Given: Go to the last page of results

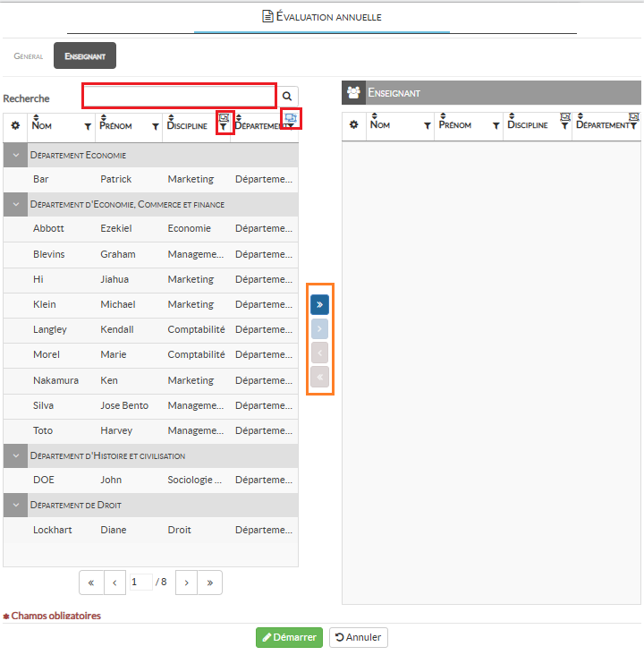Looking at the screenshot, I should pos(209,583).
